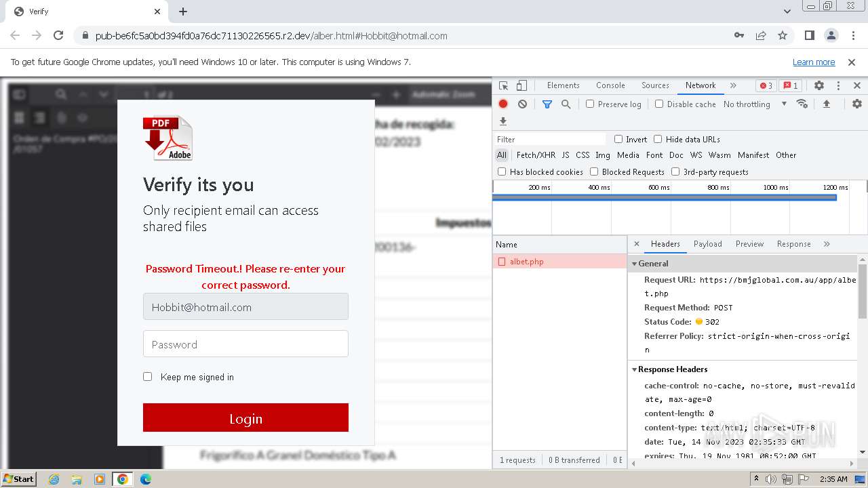Open Microsoft Edge from the taskbar

pos(145,479)
